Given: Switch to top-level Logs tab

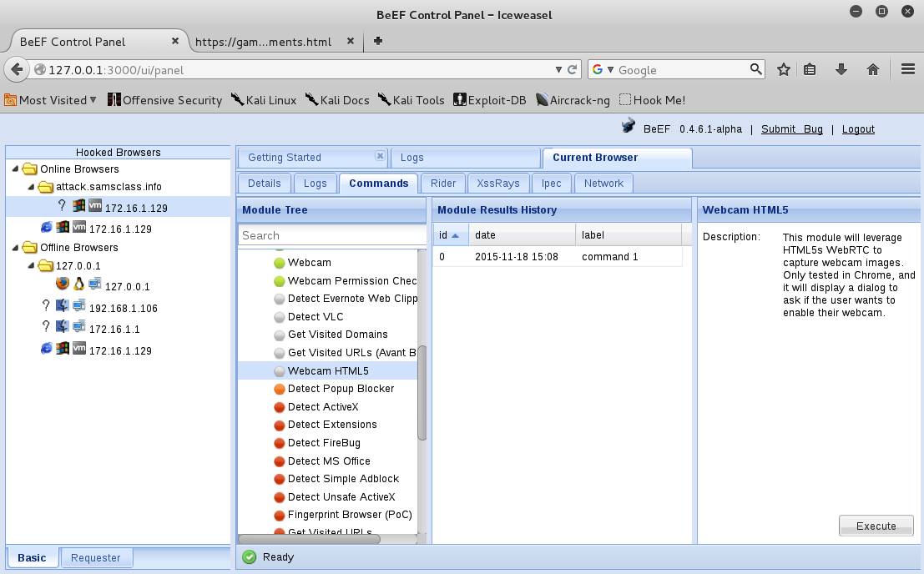Looking at the screenshot, I should pos(466,158).
